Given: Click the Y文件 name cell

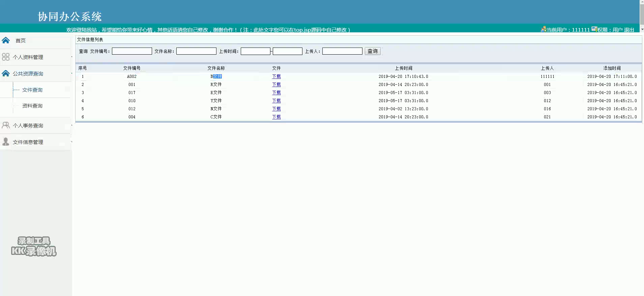Looking at the screenshot, I should coord(216,101).
